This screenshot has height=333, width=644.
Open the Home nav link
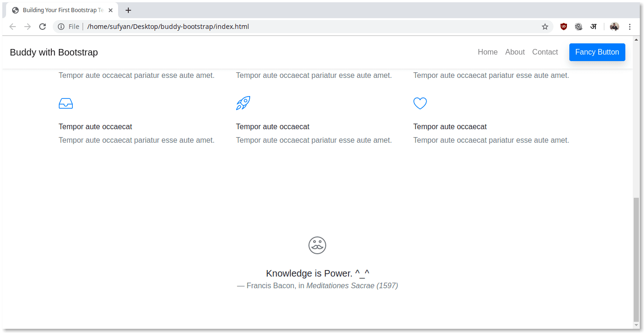488,52
